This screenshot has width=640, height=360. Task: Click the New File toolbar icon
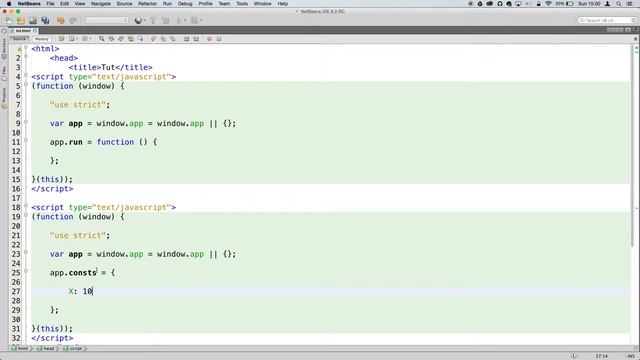click(x=9, y=20)
